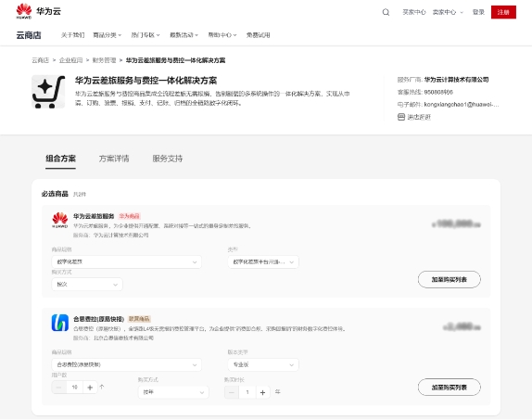Screen dimensions: 532x420
Task: Click the main solution title heading
Action: tap(146, 81)
